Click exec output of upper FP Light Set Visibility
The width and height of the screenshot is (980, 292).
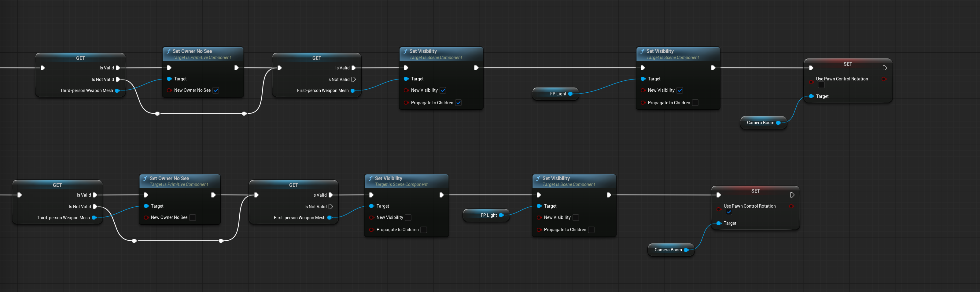tap(713, 68)
